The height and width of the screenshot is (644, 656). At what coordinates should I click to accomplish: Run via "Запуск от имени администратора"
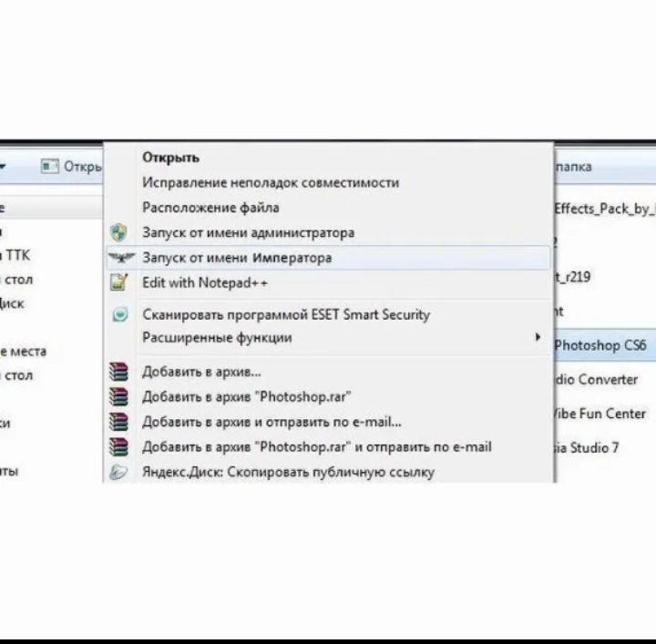point(248,233)
